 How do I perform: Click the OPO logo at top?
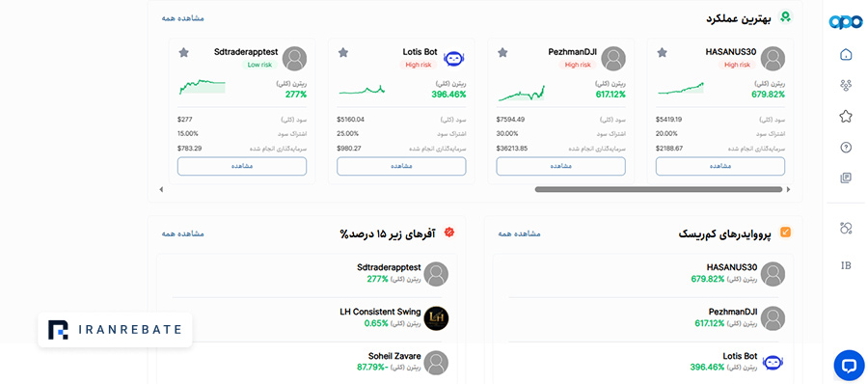[845, 21]
